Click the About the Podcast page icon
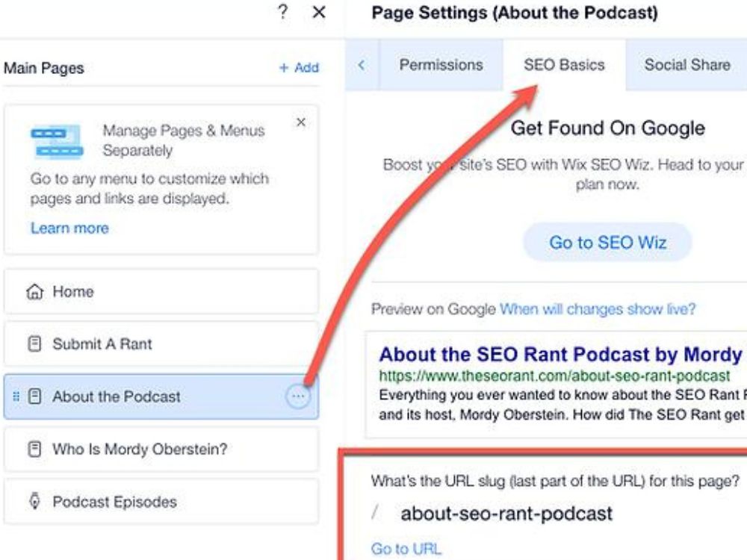Screen dimensions: 747x560 (x=35, y=396)
